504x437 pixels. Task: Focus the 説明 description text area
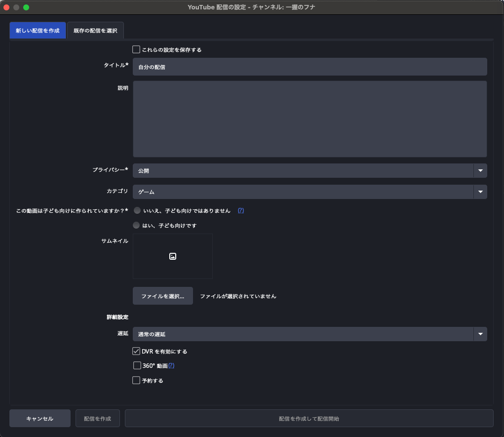(x=310, y=119)
